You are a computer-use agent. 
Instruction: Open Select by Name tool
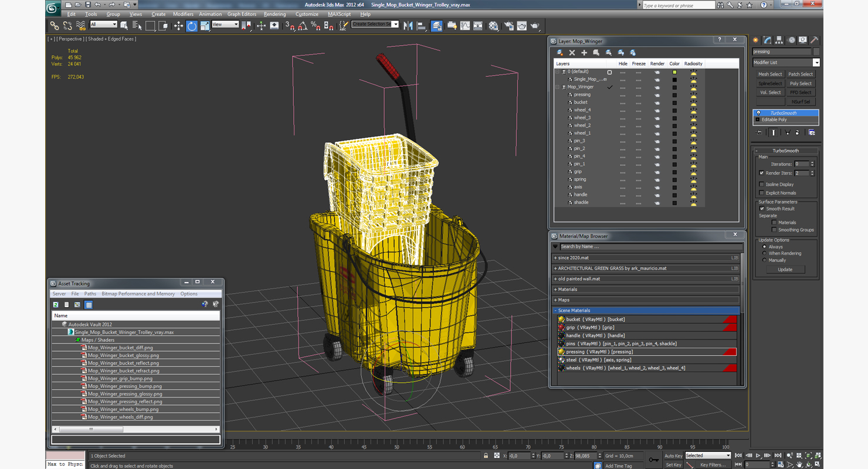point(137,26)
